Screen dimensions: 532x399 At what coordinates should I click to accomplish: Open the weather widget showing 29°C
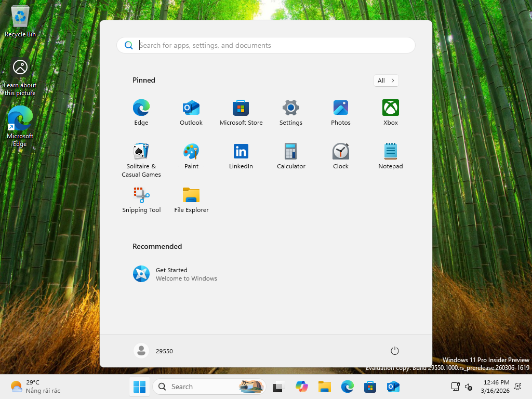pos(35,387)
